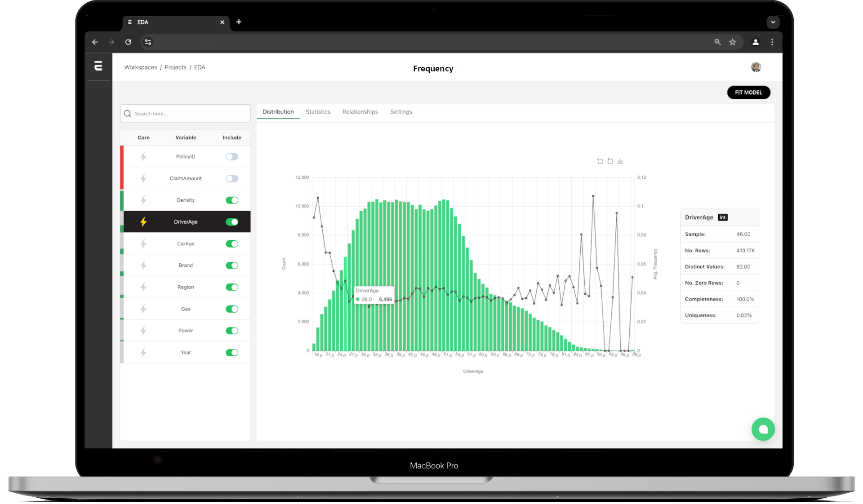Disable the DriverAge include toggle
This screenshot has height=504, width=863.
click(232, 221)
